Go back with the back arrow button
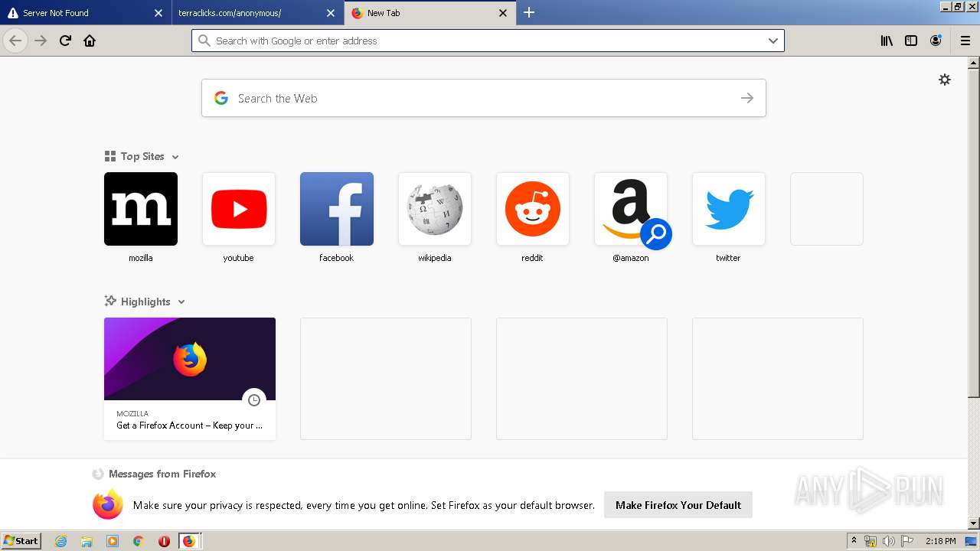 (15, 41)
